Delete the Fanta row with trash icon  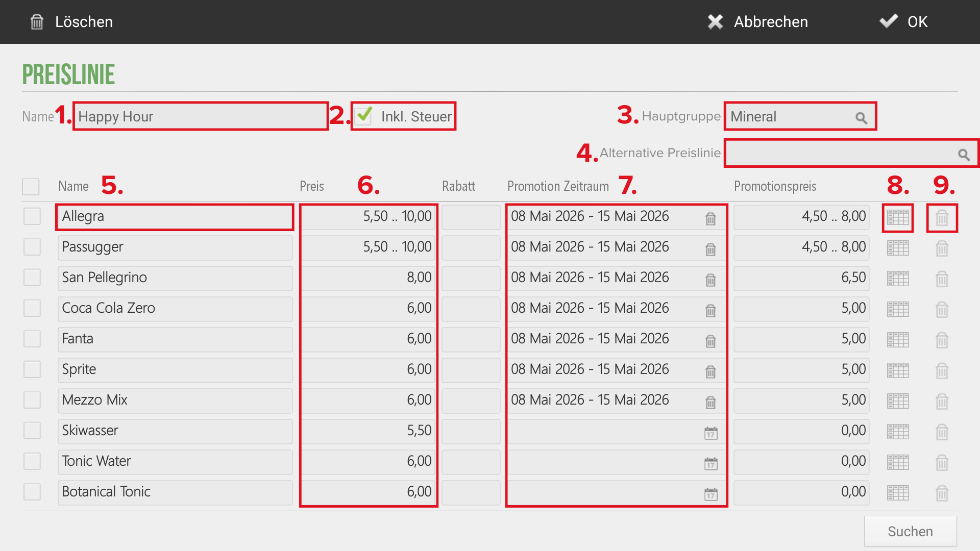(942, 340)
